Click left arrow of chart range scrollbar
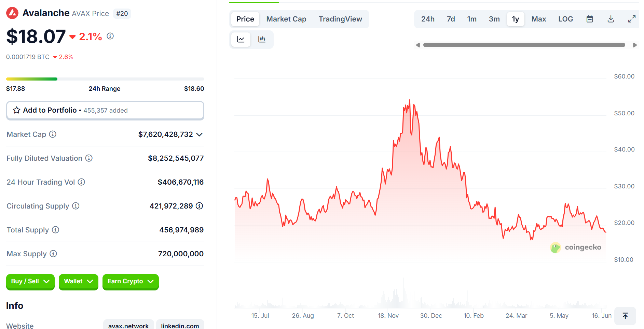 (417, 45)
